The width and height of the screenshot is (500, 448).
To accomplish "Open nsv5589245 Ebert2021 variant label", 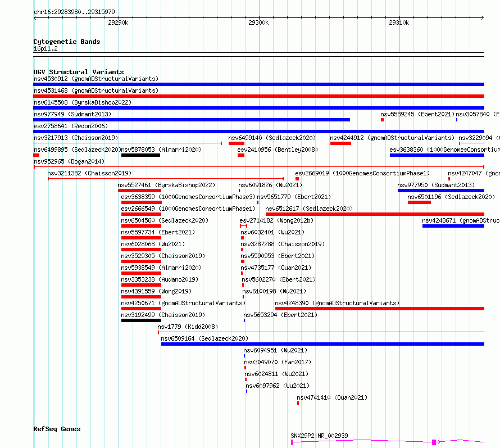I will (x=417, y=114).
